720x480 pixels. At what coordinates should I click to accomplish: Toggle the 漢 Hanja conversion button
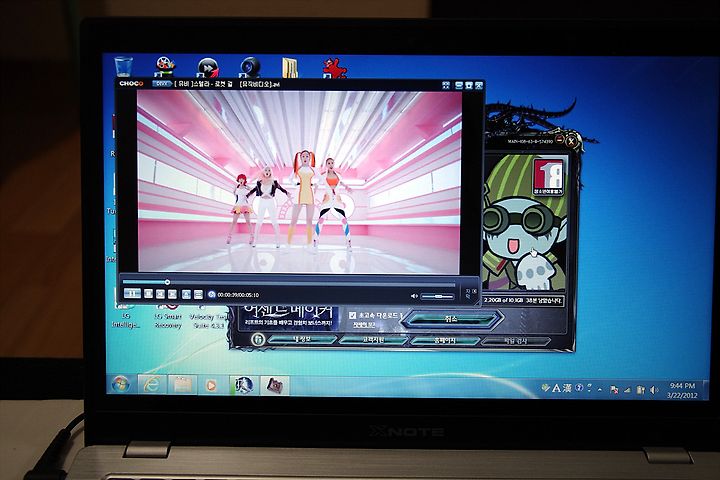point(567,388)
